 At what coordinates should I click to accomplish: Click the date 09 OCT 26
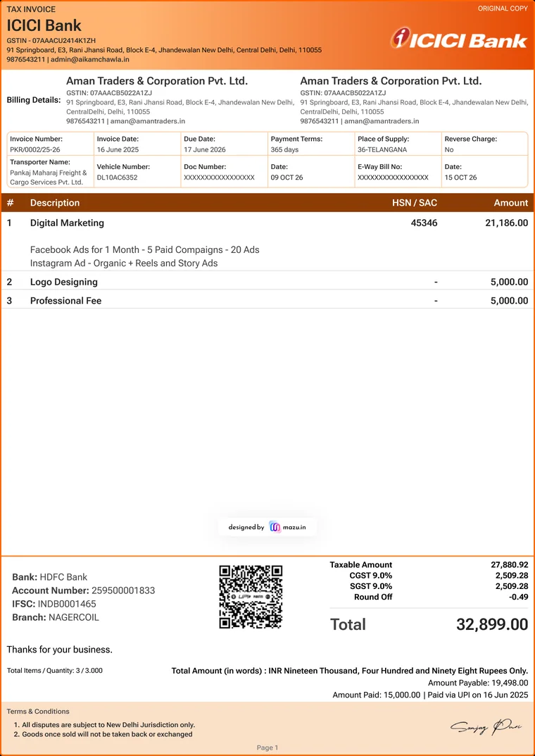[x=287, y=178]
